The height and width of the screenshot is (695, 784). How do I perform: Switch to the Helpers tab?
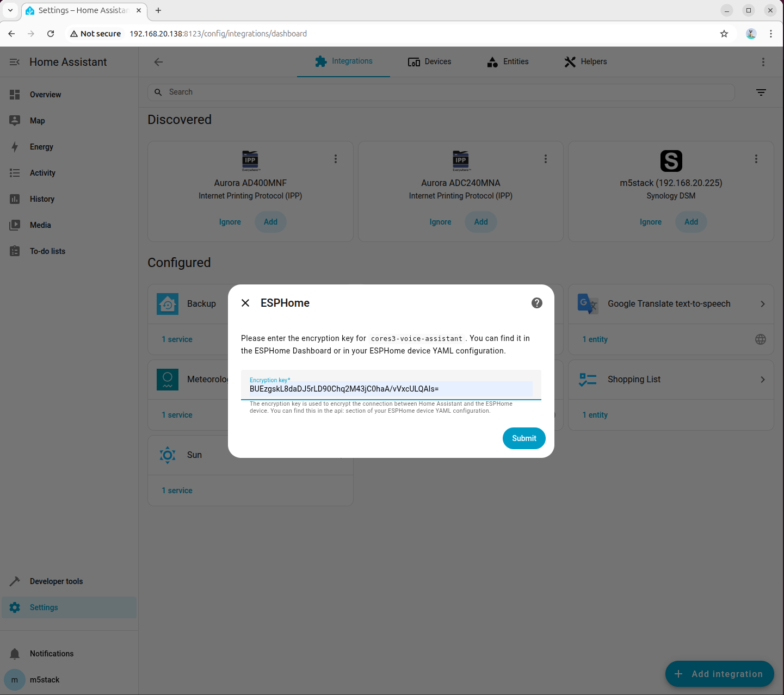click(x=585, y=61)
